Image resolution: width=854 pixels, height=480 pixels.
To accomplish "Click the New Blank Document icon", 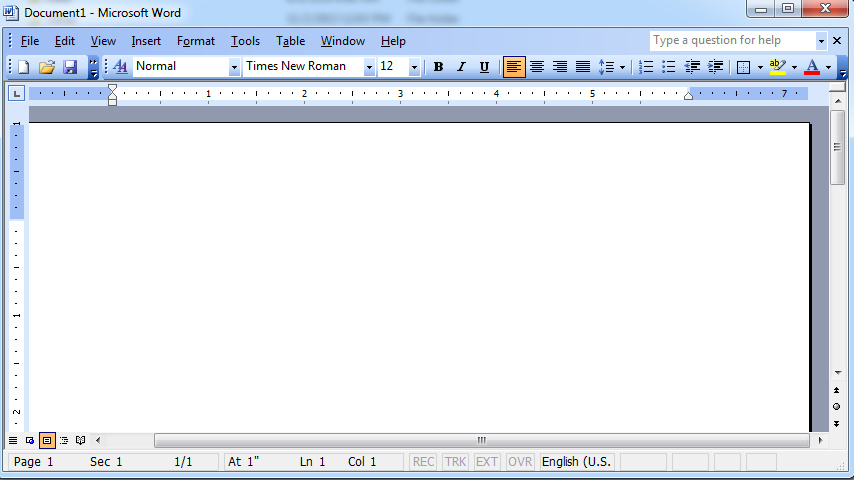I will 23,67.
